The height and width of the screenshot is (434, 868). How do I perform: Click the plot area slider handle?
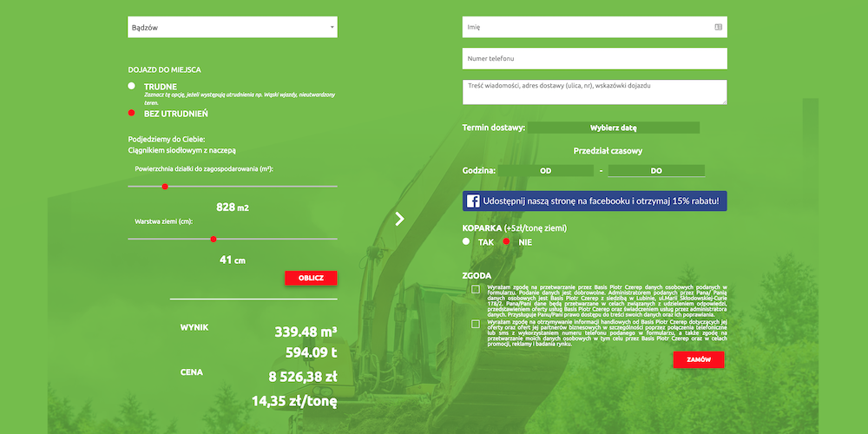165,186
